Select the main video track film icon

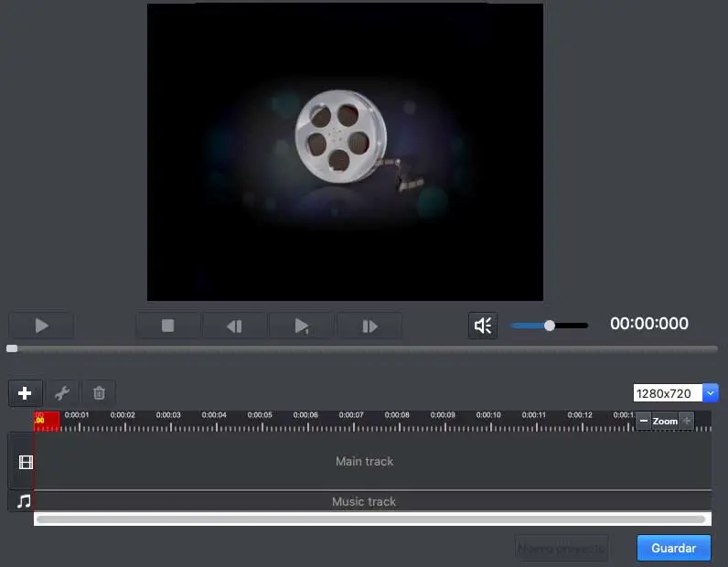(26, 462)
